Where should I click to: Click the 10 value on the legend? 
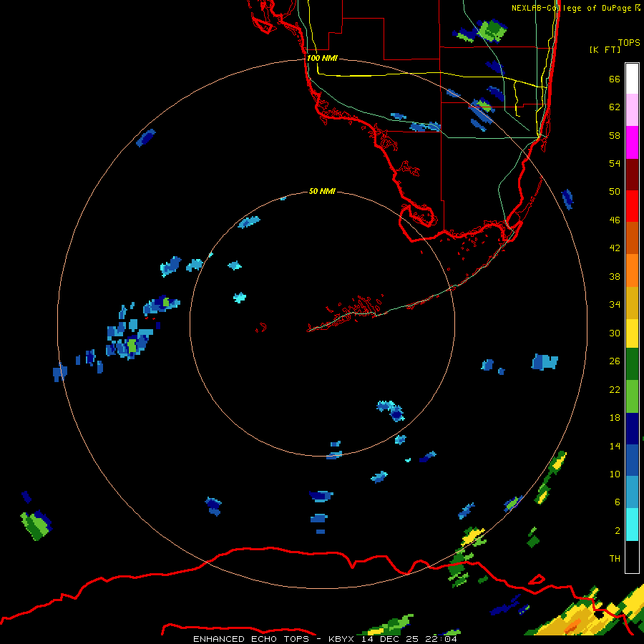pos(615,474)
